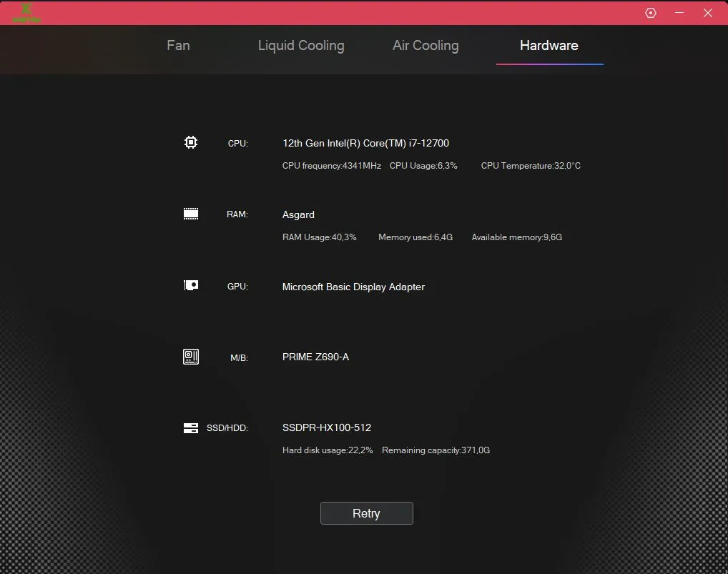
Task: Click the 'CPU Temperature:32,0°C' reading
Action: (531, 166)
